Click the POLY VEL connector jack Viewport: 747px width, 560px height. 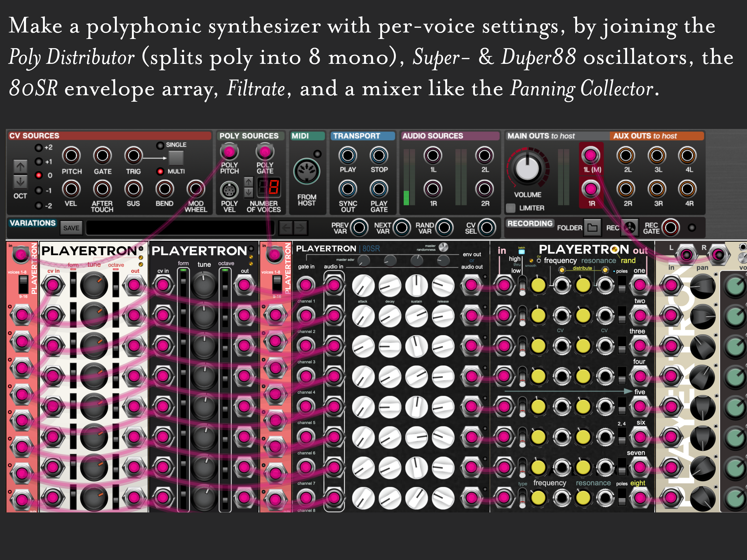pos(229,190)
